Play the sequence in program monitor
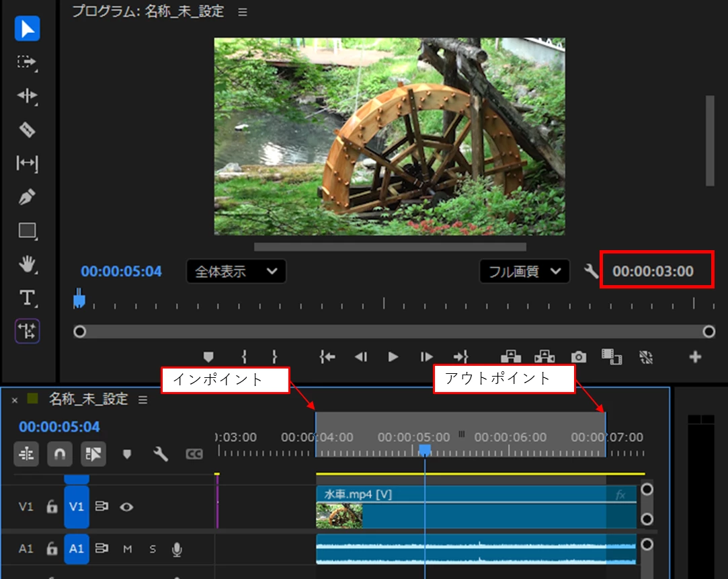Viewport: 728px width, 579px height. pyautogui.click(x=393, y=356)
